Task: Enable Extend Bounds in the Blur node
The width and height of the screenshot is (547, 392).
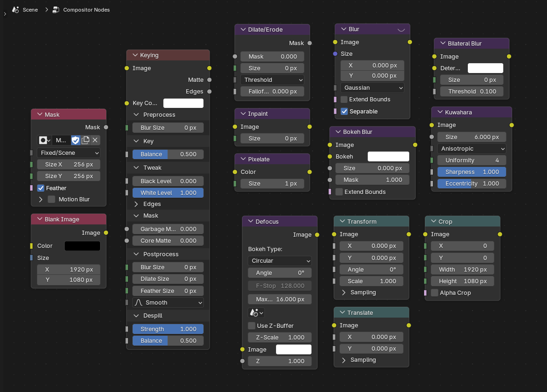Action: (344, 100)
